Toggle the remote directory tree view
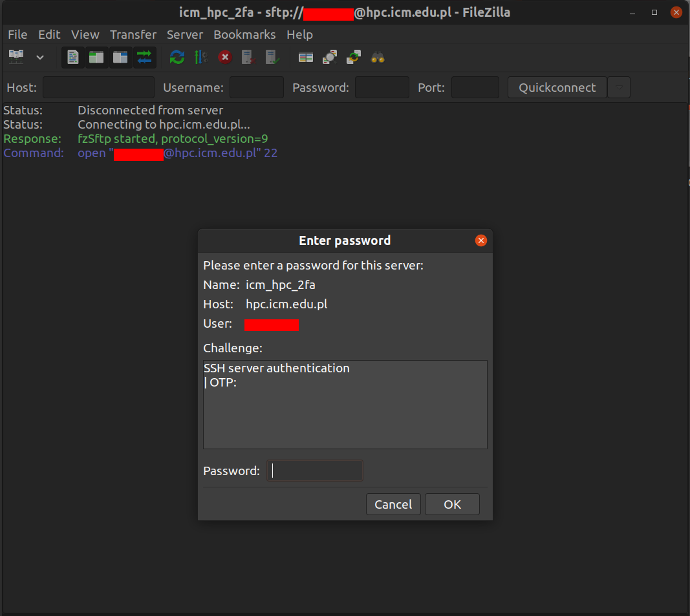690x616 pixels. [120, 58]
